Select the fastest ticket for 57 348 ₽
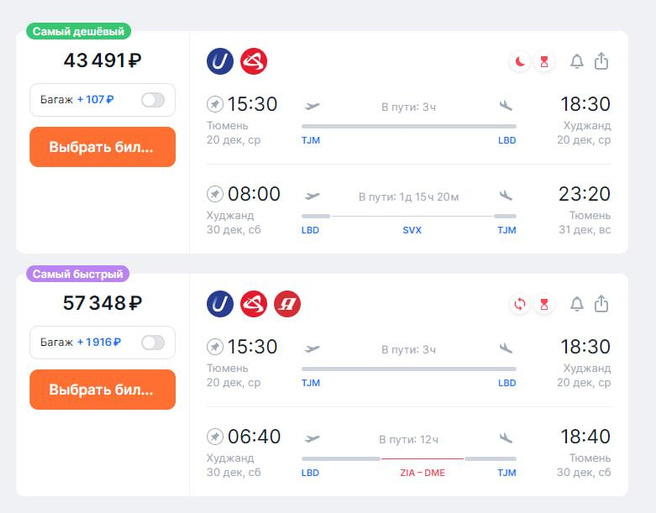Image resolution: width=656 pixels, height=513 pixels. coord(102,389)
